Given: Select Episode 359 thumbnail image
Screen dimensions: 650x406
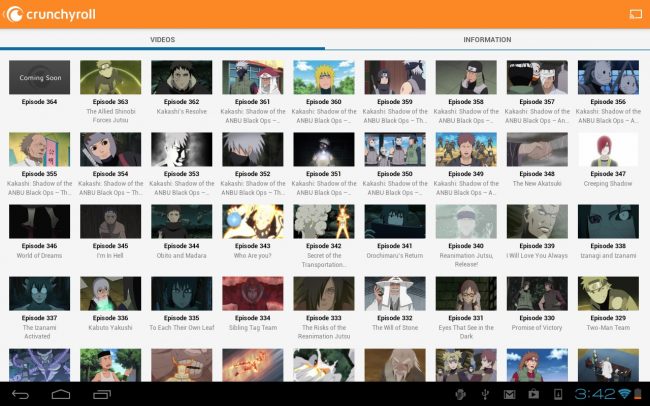Looking at the screenshot, I should click(395, 77).
